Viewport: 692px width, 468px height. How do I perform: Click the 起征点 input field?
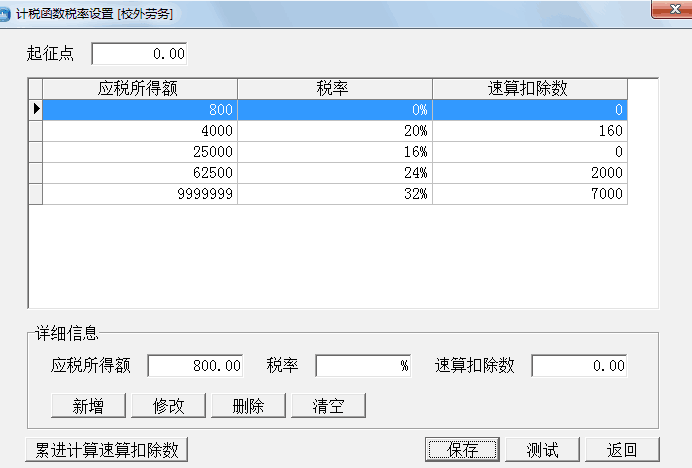click(139, 53)
